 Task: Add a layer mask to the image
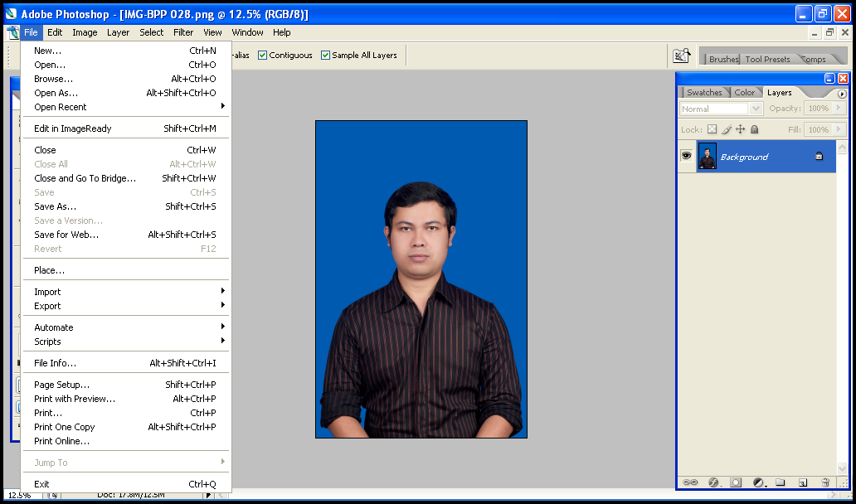735,482
